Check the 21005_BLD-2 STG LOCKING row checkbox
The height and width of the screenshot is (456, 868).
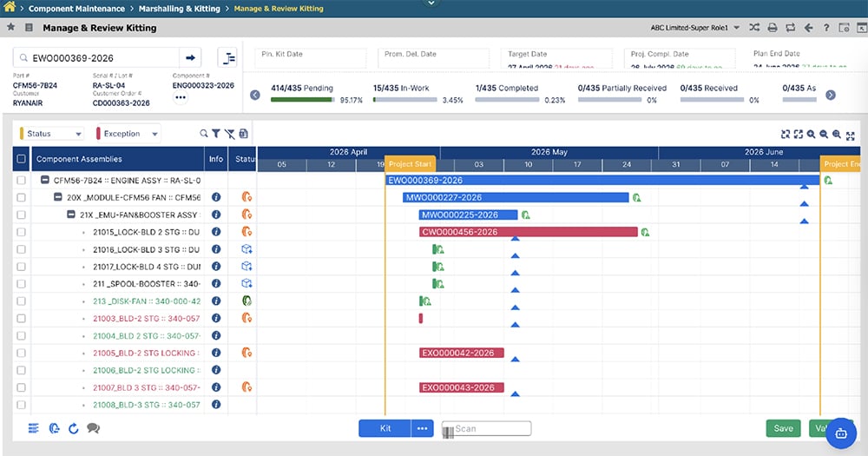tap(21, 353)
